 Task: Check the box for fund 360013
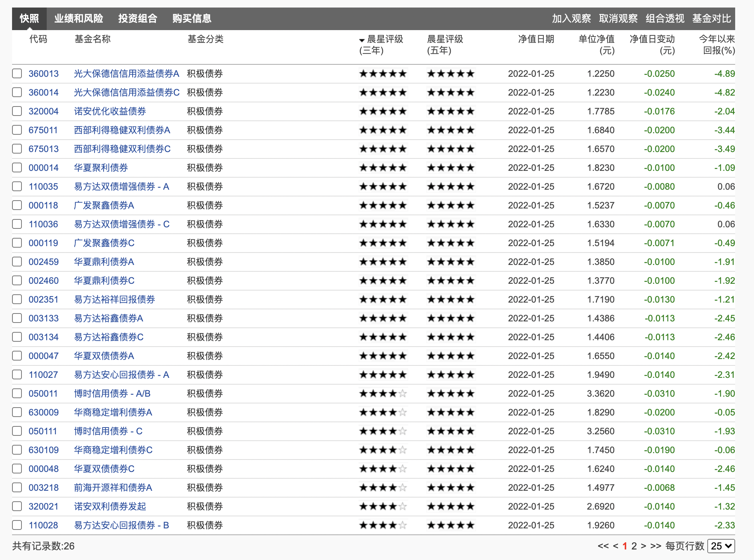(17, 73)
